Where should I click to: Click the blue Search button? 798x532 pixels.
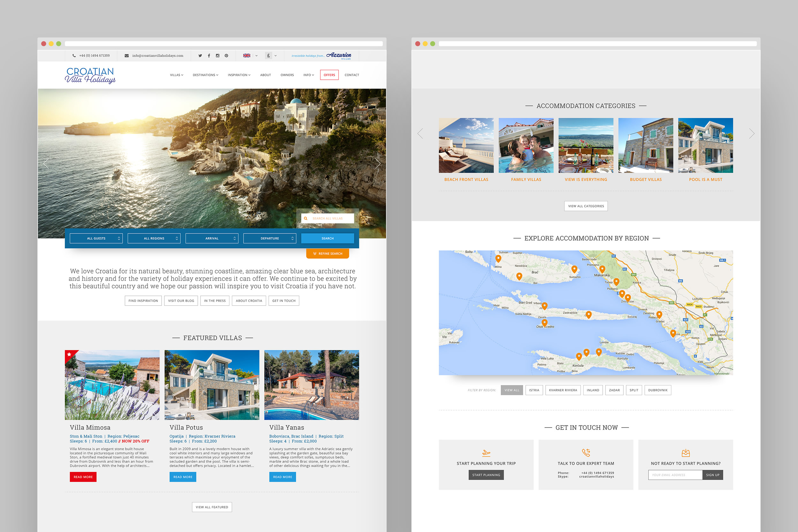coord(328,238)
